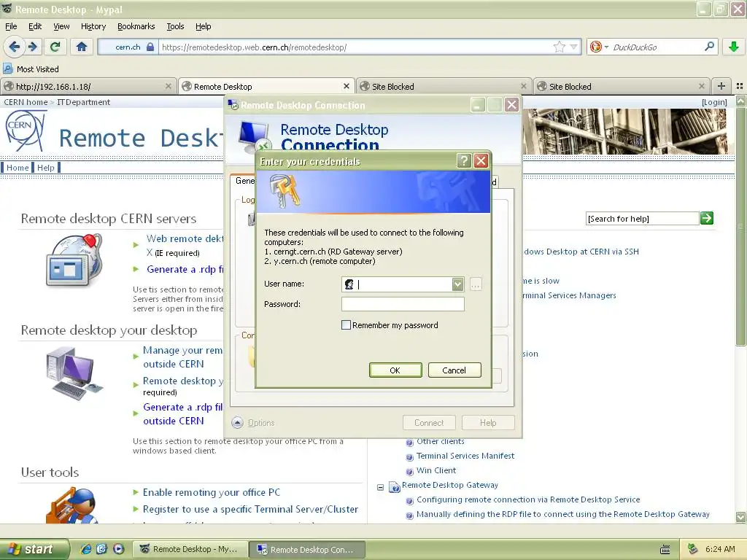Open on-screen keyboard tray icon
Image resolution: width=747 pixels, height=560 pixels.
tap(665, 550)
